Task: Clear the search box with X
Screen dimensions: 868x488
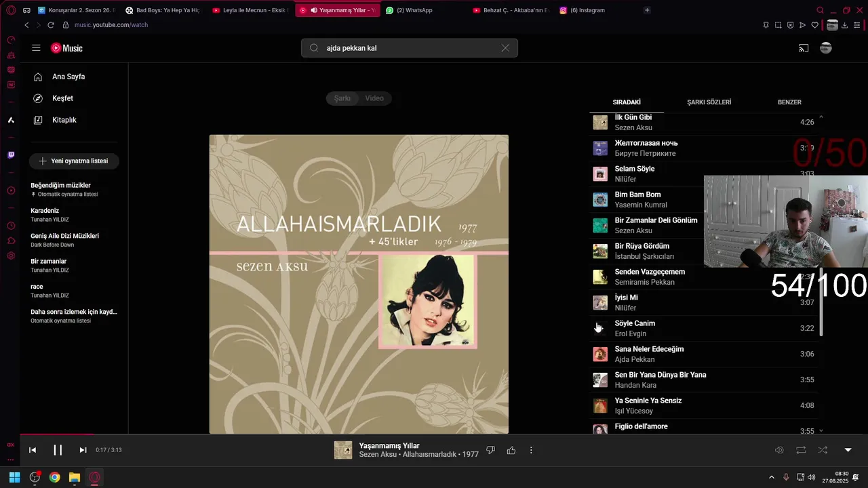Action: pos(505,48)
